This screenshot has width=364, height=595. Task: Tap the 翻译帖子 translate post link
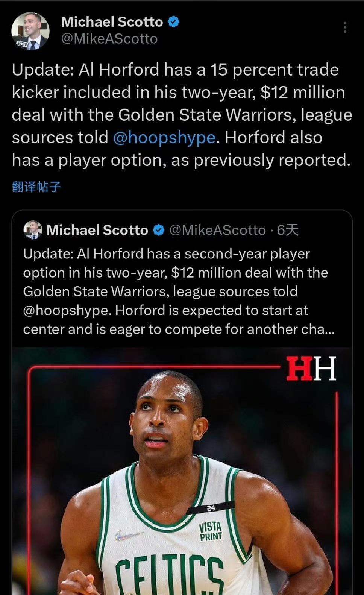(36, 187)
